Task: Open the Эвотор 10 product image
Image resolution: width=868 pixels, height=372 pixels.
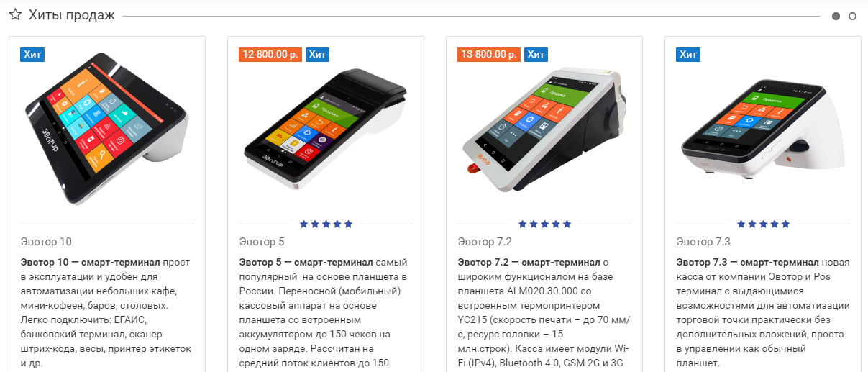Action: tap(107, 126)
